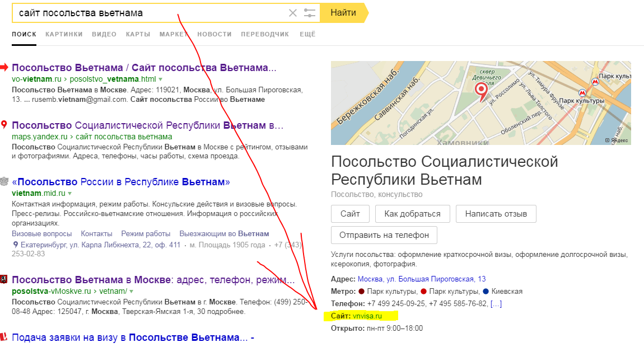The height and width of the screenshot is (347, 644).
Task: Click the dark red Парк культуры metro dot
Action: click(361, 292)
